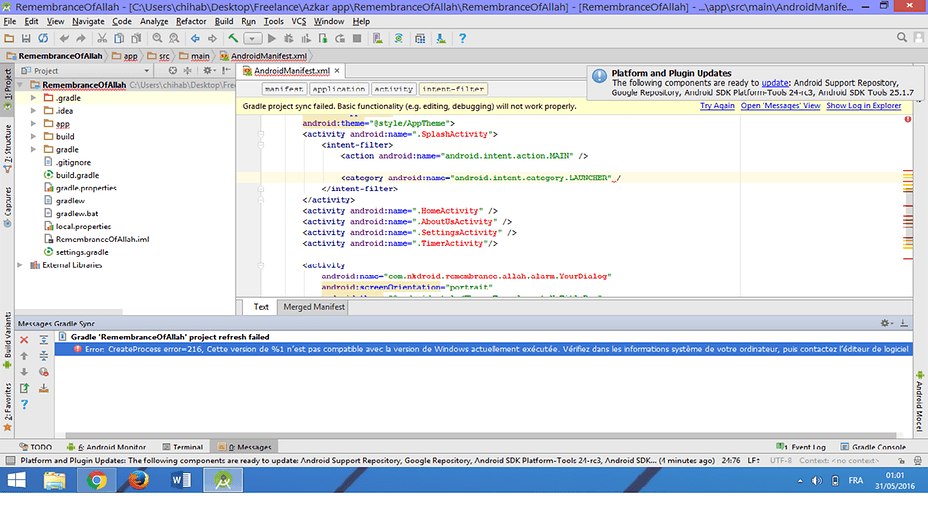This screenshot has width=928, height=521.
Task: Click the Search Everywhere magnifier icon
Action: pyautogui.click(x=901, y=37)
